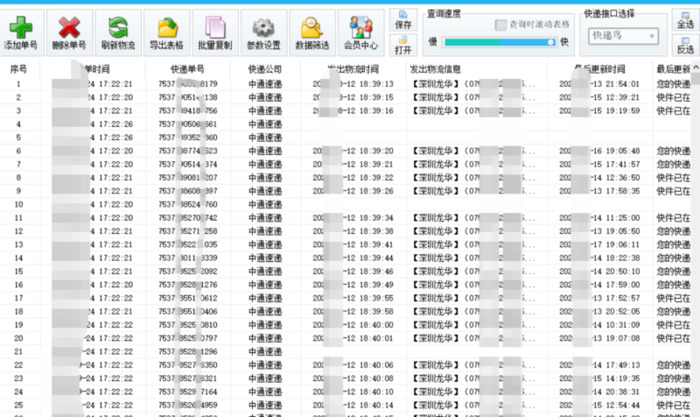Sort by the 快递公司 column header
The height and width of the screenshot is (417, 700).
[265, 69]
